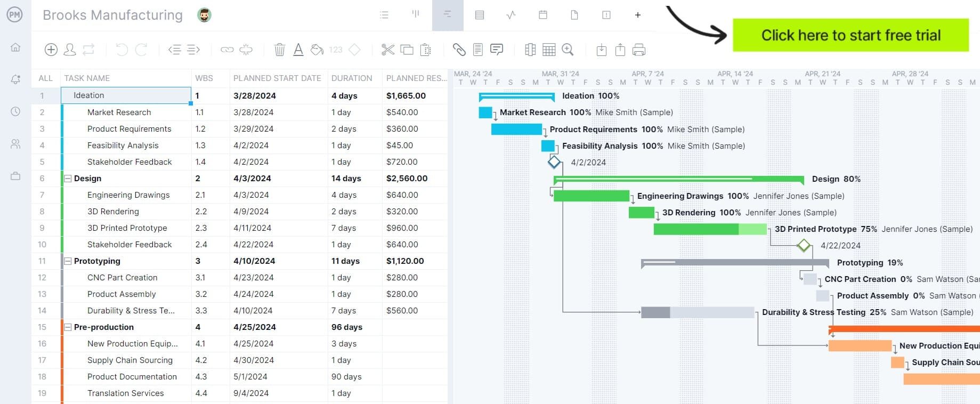Click the Print icon

639,50
